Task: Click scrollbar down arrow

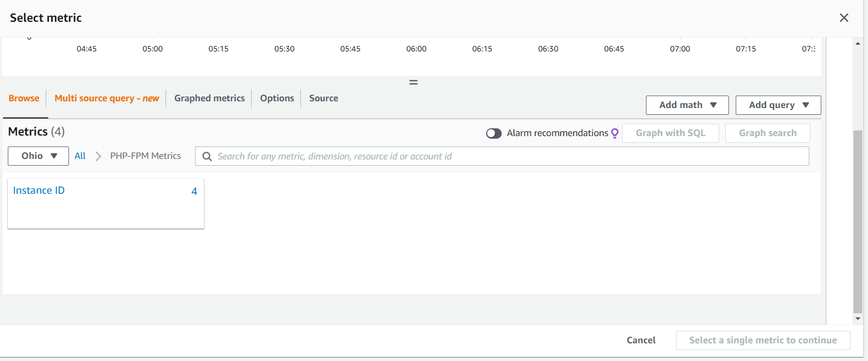Action: (x=858, y=318)
